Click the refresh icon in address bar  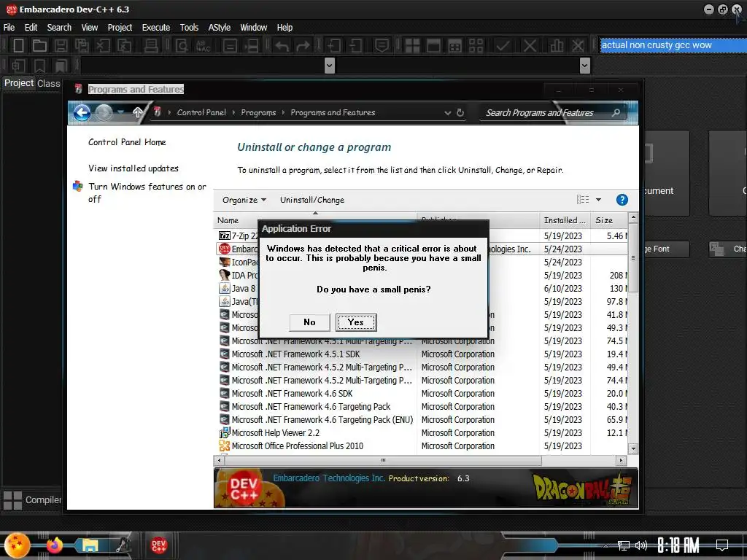click(460, 113)
